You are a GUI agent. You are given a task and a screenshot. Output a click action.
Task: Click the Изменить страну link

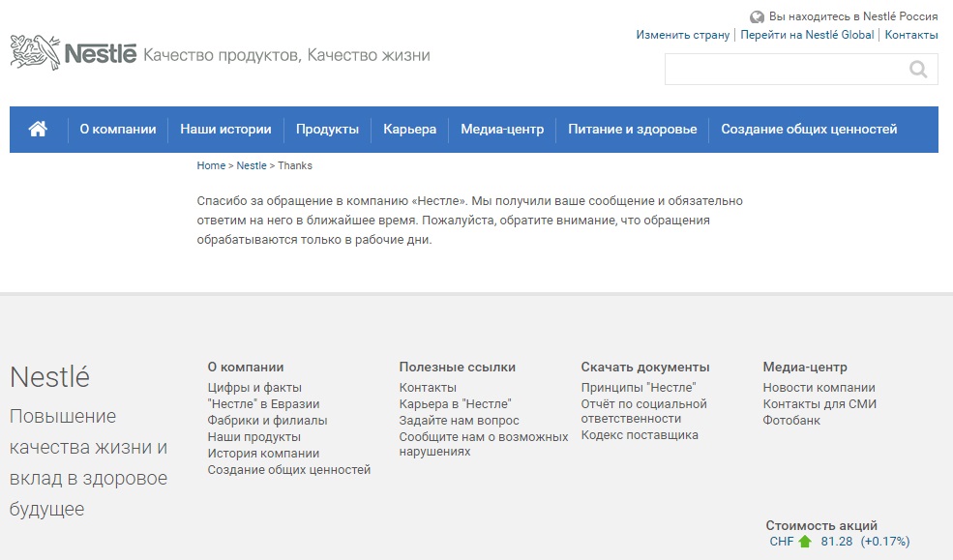[x=682, y=35]
